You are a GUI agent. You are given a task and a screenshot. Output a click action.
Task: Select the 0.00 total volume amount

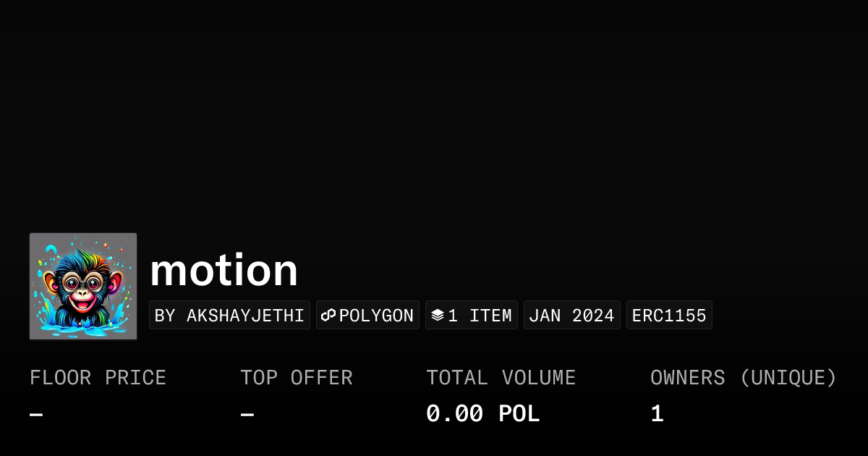pyautogui.click(x=454, y=414)
